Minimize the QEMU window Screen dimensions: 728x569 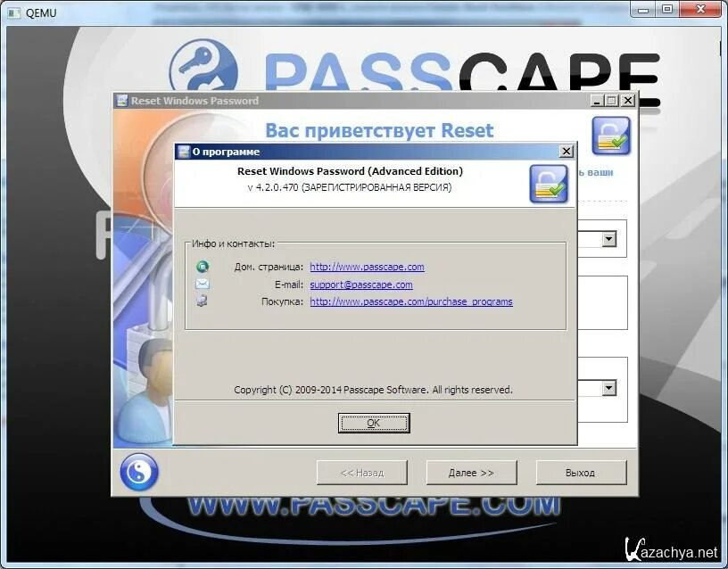[643, 9]
